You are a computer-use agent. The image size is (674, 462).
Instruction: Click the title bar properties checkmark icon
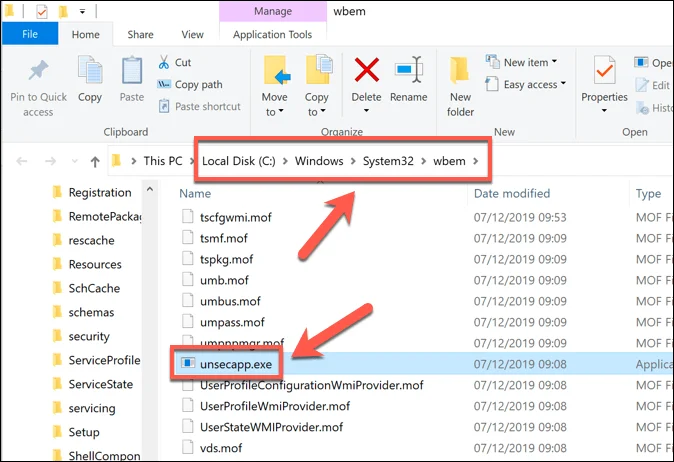[x=42, y=12]
